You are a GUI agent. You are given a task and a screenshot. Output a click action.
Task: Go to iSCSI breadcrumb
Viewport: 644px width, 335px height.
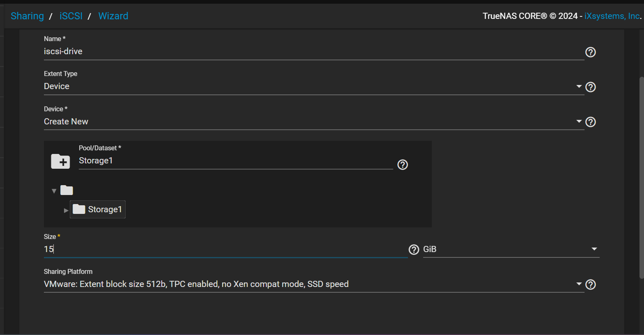click(71, 16)
